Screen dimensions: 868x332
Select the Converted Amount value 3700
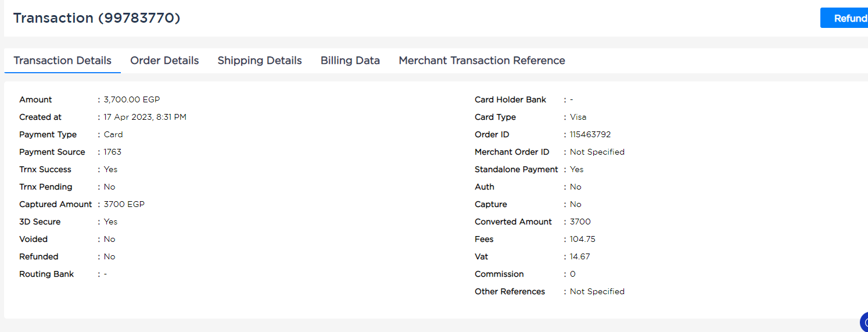pos(580,222)
